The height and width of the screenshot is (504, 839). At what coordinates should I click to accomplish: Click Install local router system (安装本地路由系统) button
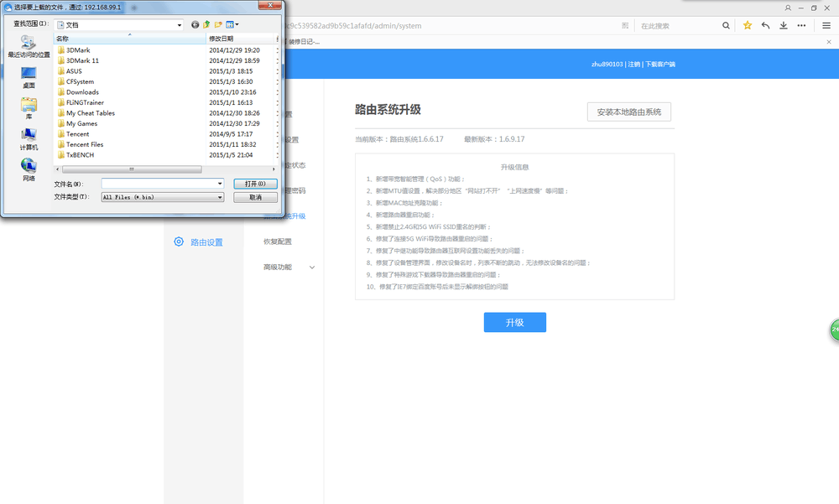628,112
